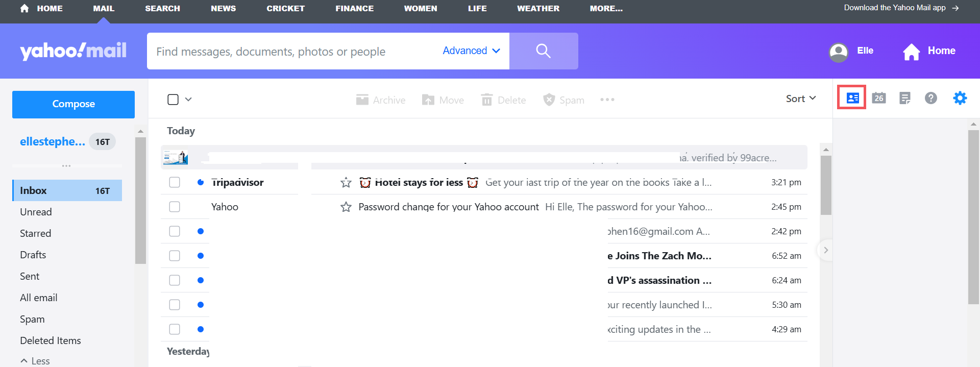This screenshot has height=367, width=980.
Task: Click the ellestephe... account name
Action: [x=52, y=141]
